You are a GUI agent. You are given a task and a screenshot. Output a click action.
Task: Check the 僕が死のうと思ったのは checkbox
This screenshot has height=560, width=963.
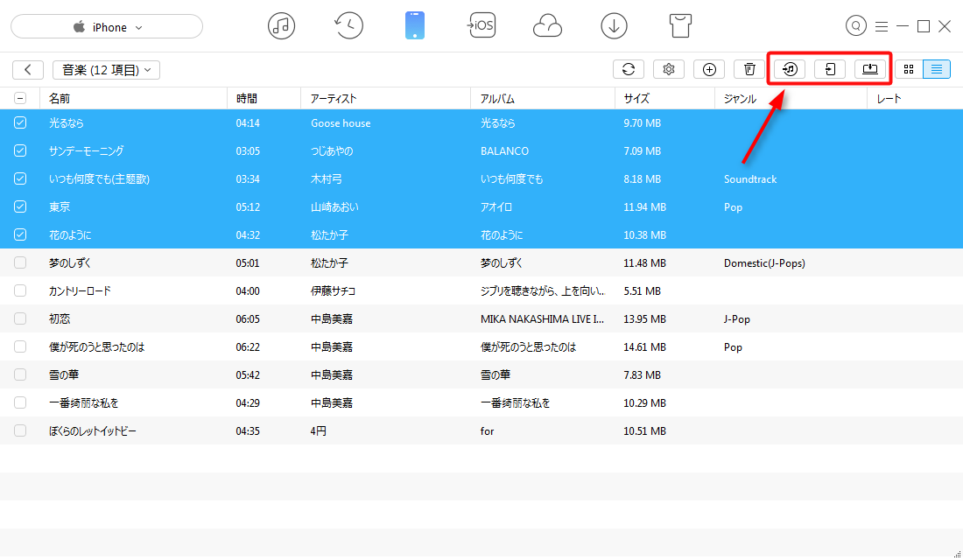(20, 346)
